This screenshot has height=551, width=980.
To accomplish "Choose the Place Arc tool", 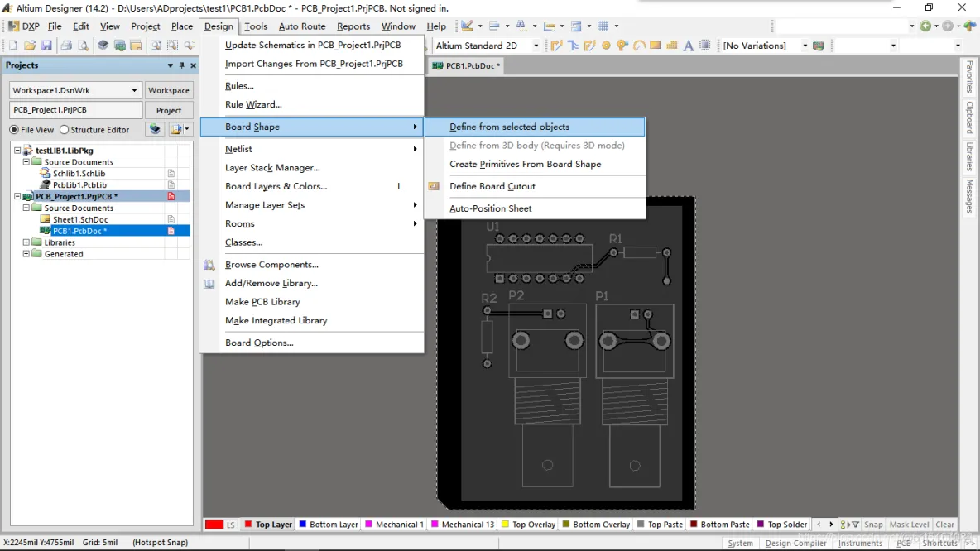I will click(639, 46).
